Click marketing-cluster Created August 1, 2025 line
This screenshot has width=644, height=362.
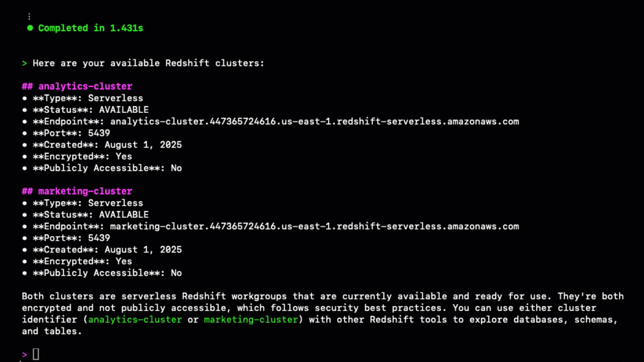pos(107,250)
